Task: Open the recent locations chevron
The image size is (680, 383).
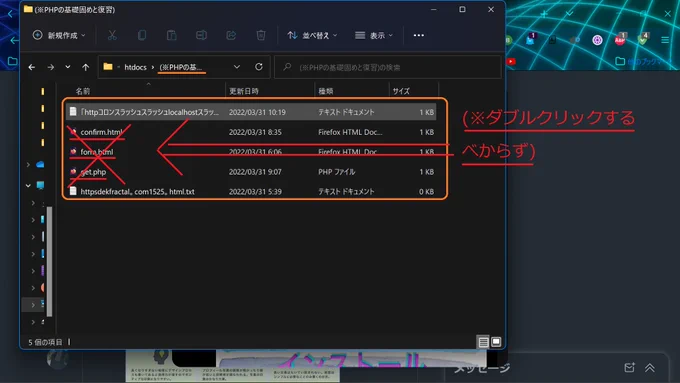Action: (x=68, y=67)
